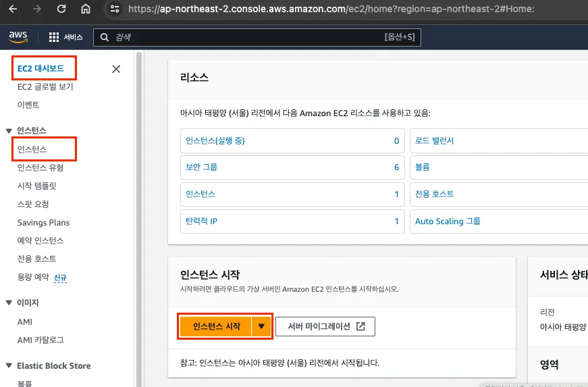This screenshot has width=588, height=387.
Task: Click 서버 마이그레이션 button
Action: coord(325,326)
